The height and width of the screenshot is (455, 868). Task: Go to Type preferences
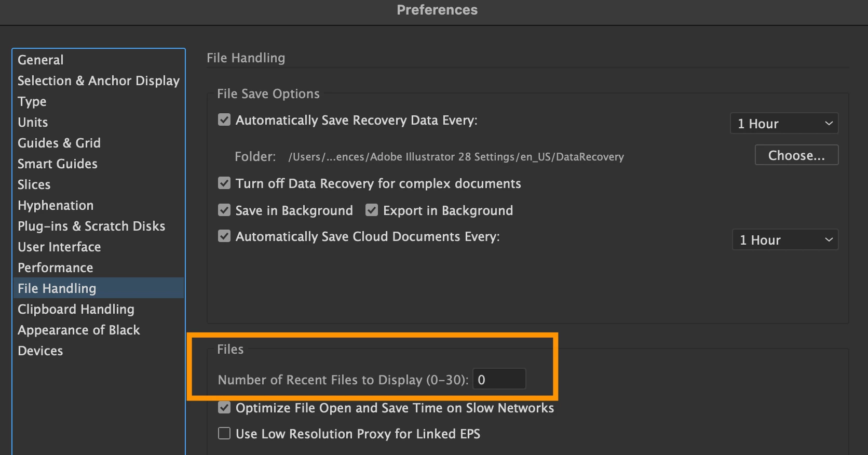coord(32,101)
